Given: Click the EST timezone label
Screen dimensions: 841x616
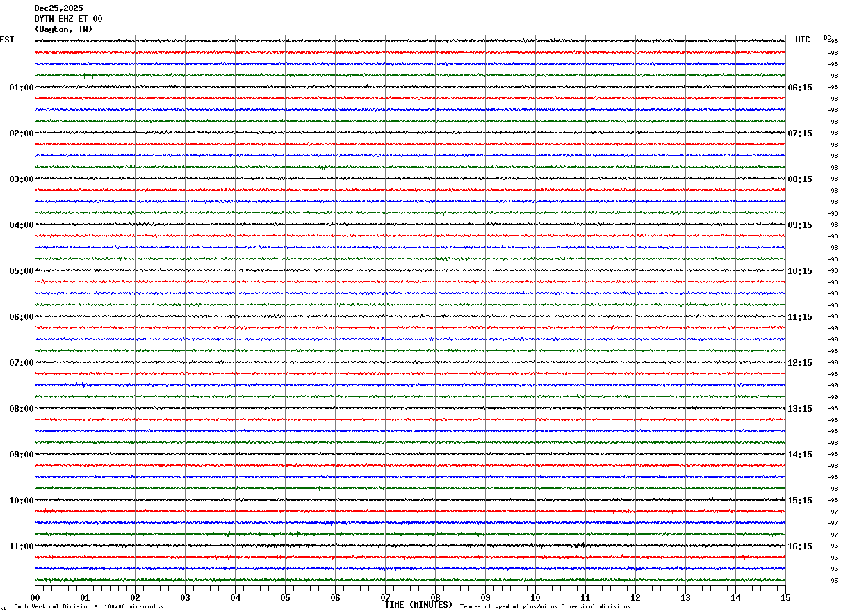Looking at the screenshot, I should [7, 40].
